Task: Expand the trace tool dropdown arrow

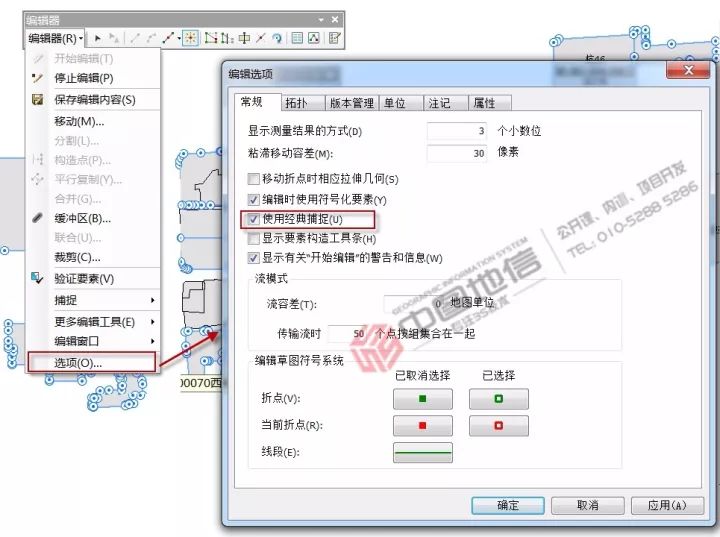Action: 178,38
